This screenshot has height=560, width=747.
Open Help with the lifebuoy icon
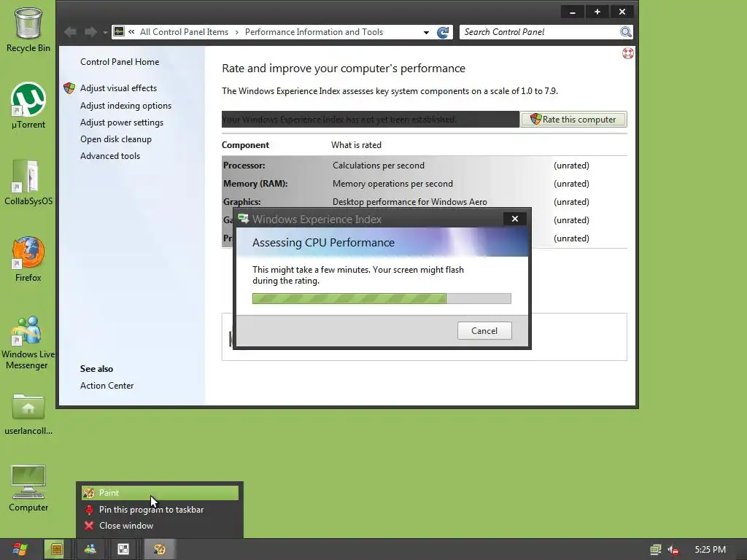click(628, 53)
